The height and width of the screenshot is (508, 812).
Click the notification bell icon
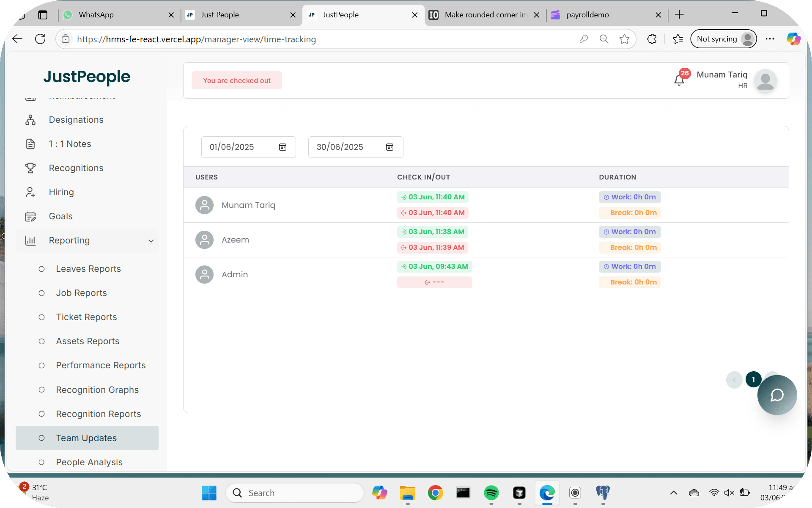(x=679, y=80)
